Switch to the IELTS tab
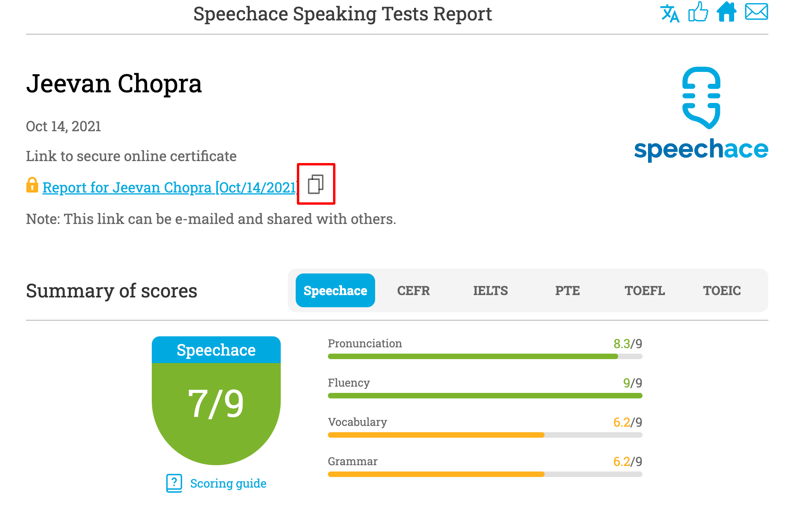Image resolution: width=799 pixels, height=532 pixels. pyautogui.click(x=490, y=290)
